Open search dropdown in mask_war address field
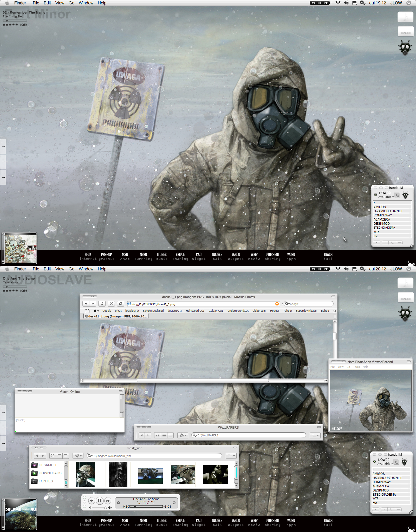 (90, 456)
